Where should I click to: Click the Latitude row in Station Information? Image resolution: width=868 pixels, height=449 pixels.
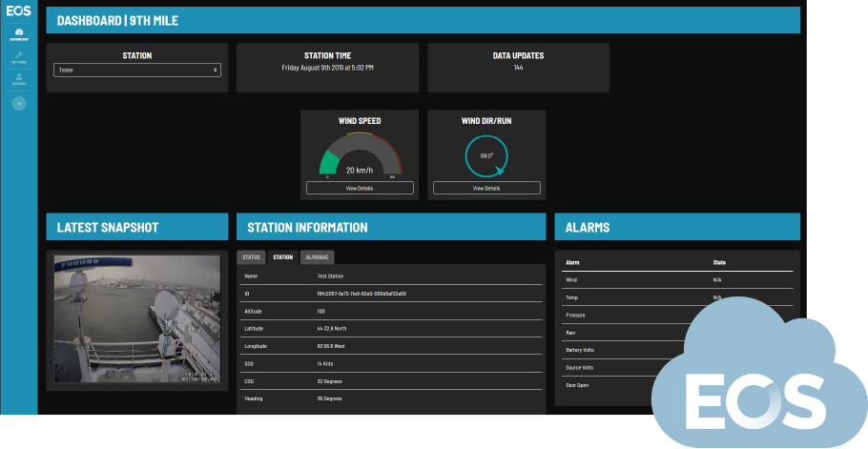pyautogui.click(x=391, y=328)
